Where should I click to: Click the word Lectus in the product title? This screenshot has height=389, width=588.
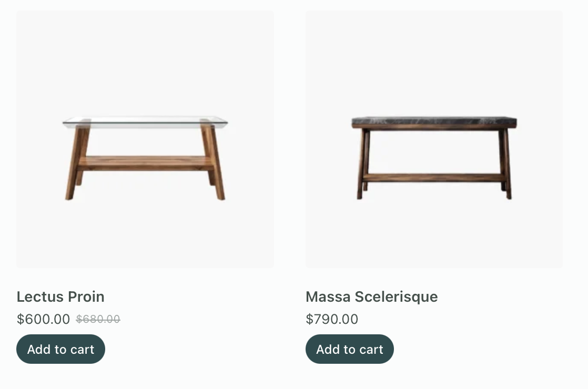[x=40, y=297]
